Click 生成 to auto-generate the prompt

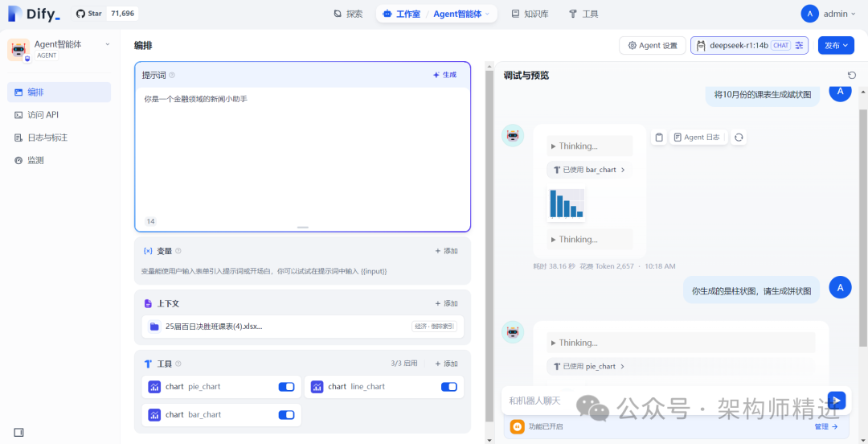pyautogui.click(x=445, y=75)
